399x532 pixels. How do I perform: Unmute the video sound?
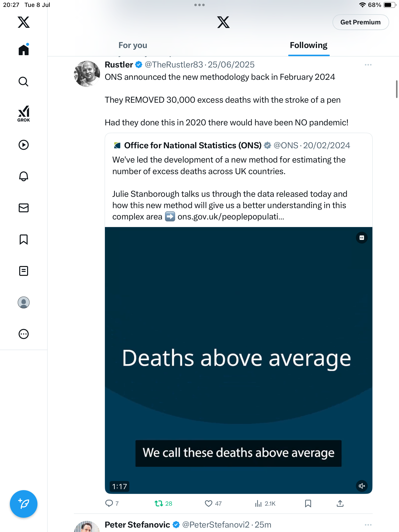point(362,486)
